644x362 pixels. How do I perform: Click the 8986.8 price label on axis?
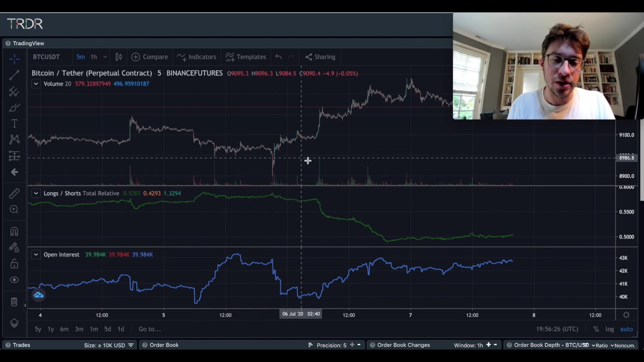626,158
